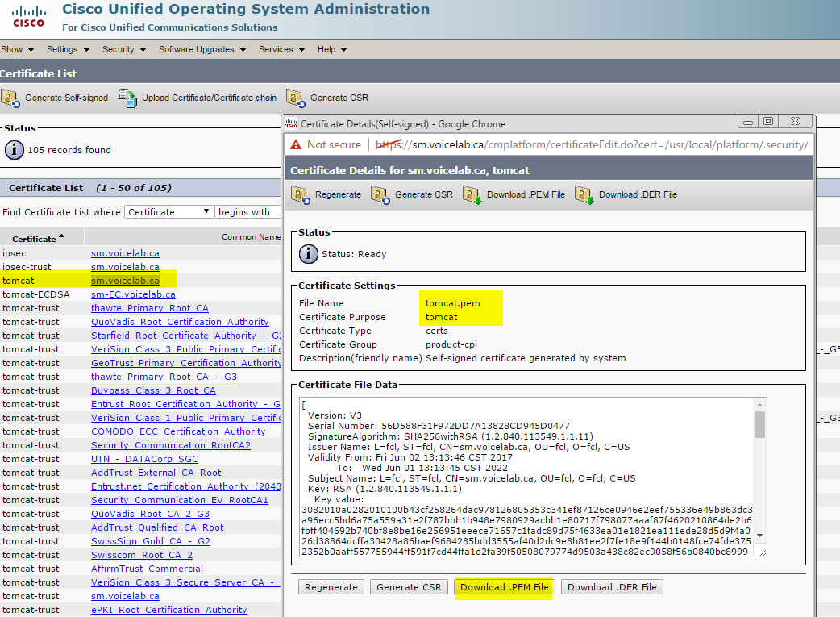Open the Services menu
This screenshot has height=617, width=840.
(281, 49)
